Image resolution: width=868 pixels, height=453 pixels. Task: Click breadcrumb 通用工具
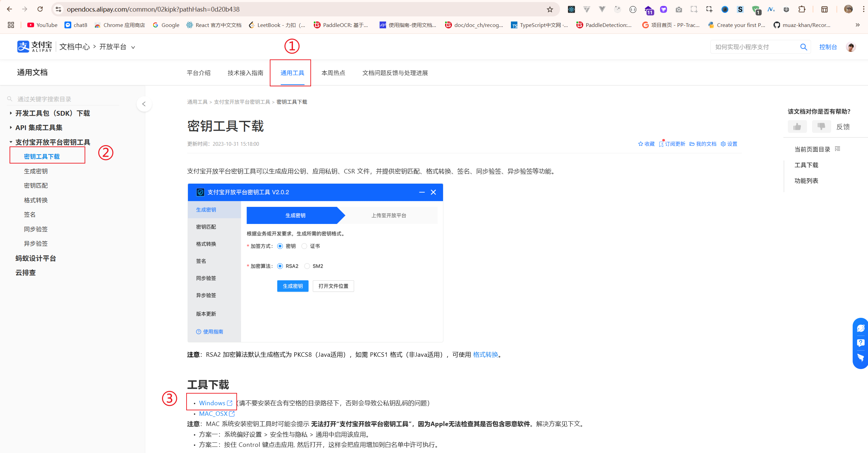click(x=197, y=102)
